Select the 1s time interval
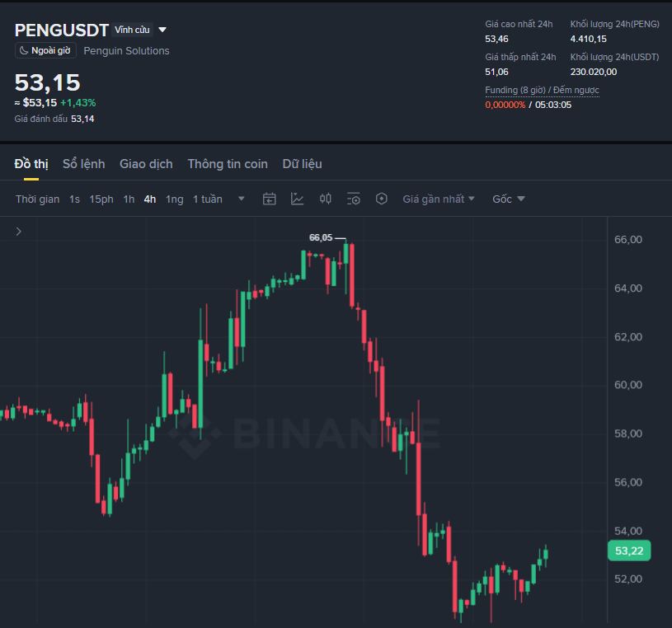Screen dimensions: 672x628 point(74,199)
